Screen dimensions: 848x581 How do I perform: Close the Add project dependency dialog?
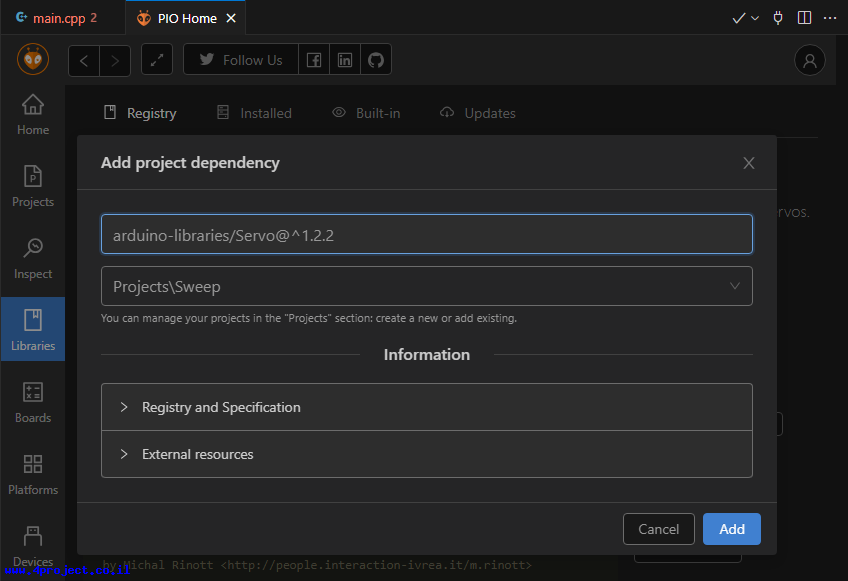coord(748,163)
